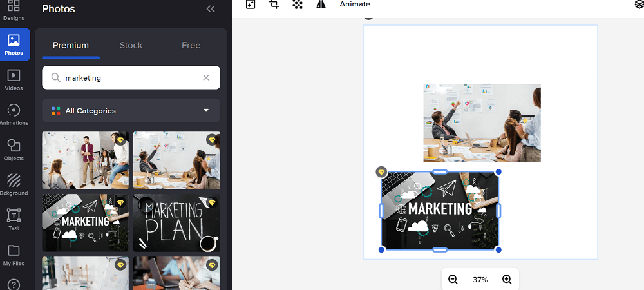Viewport: 644px width, 290px height.
Task: Open the Objects sidebar section
Action: pyautogui.click(x=14, y=150)
